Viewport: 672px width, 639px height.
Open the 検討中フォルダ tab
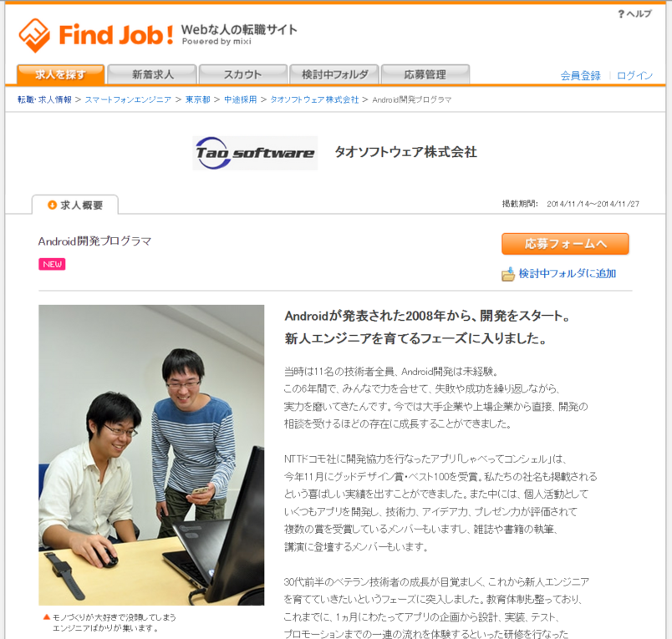click(x=334, y=74)
